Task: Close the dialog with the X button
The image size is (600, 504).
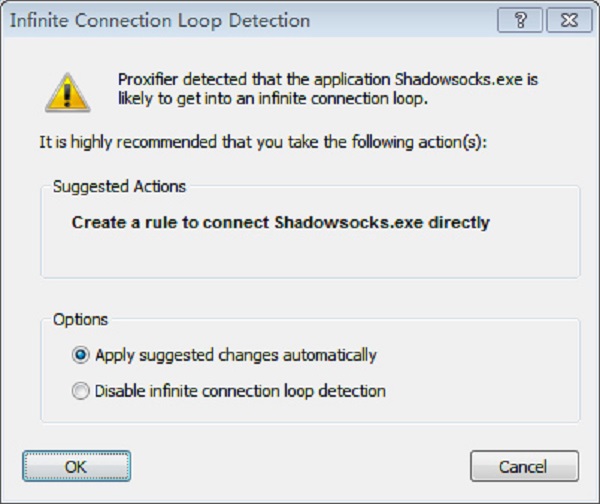Action: point(568,20)
